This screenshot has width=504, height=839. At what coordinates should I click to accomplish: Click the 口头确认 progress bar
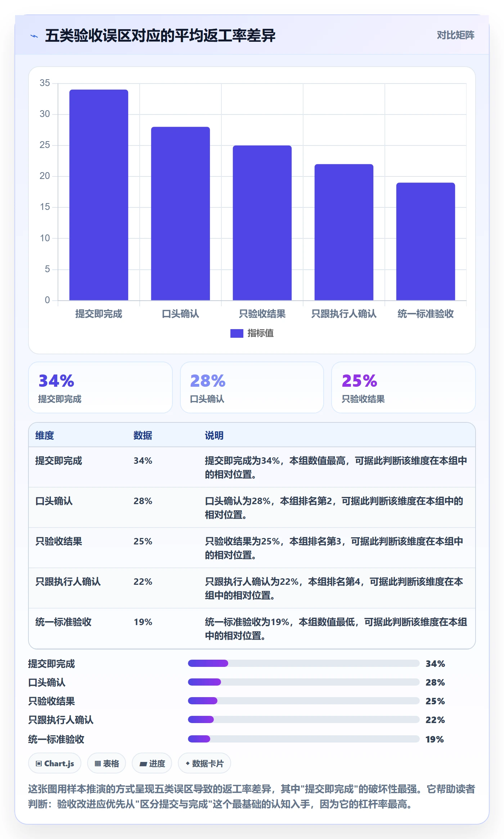304,682
